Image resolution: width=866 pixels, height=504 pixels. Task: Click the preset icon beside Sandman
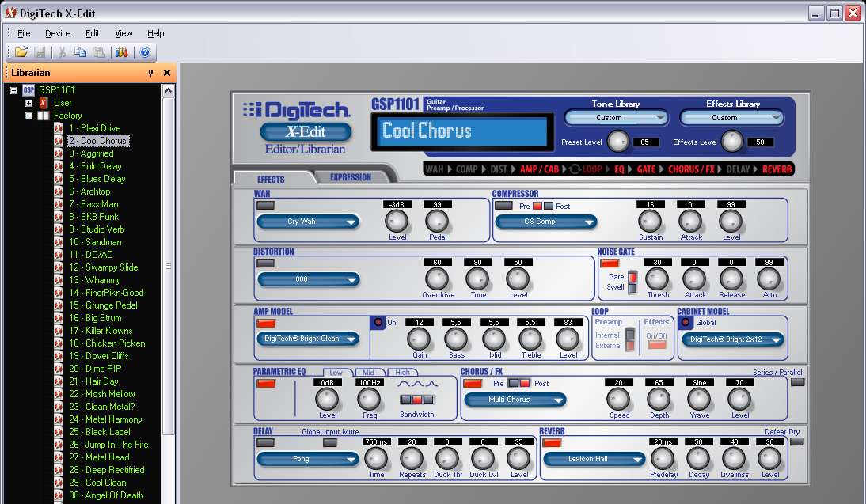click(59, 242)
